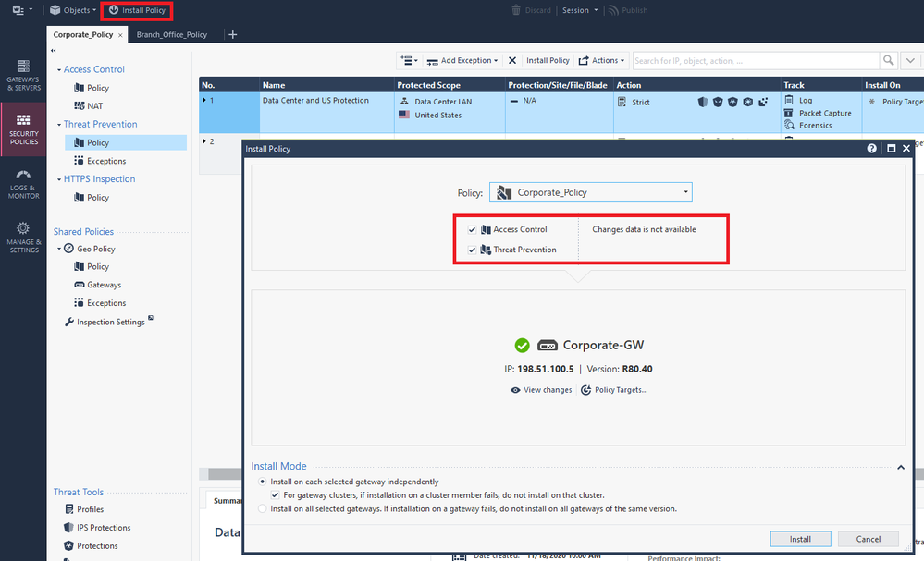This screenshot has height=561, width=924.
Task: Select install on all selected gateways option
Action: point(263,508)
